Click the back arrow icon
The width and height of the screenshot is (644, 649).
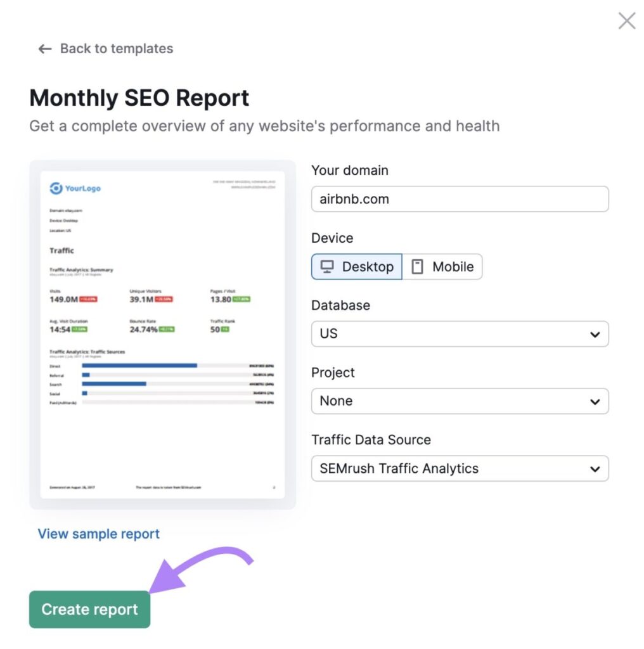tap(45, 49)
